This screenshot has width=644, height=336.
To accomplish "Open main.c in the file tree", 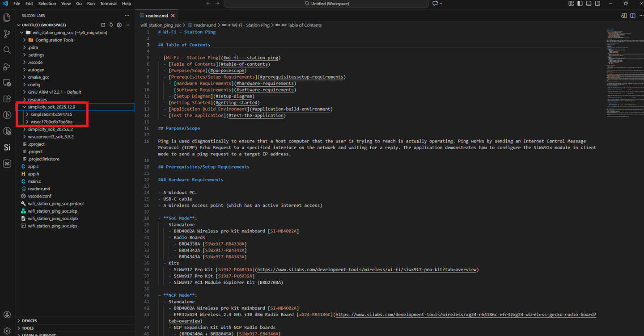I will click(34, 181).
